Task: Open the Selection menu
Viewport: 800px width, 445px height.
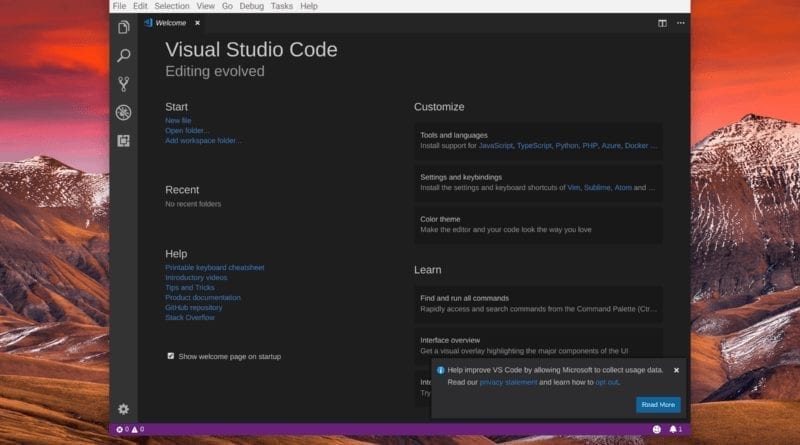Action: point(172,6)
